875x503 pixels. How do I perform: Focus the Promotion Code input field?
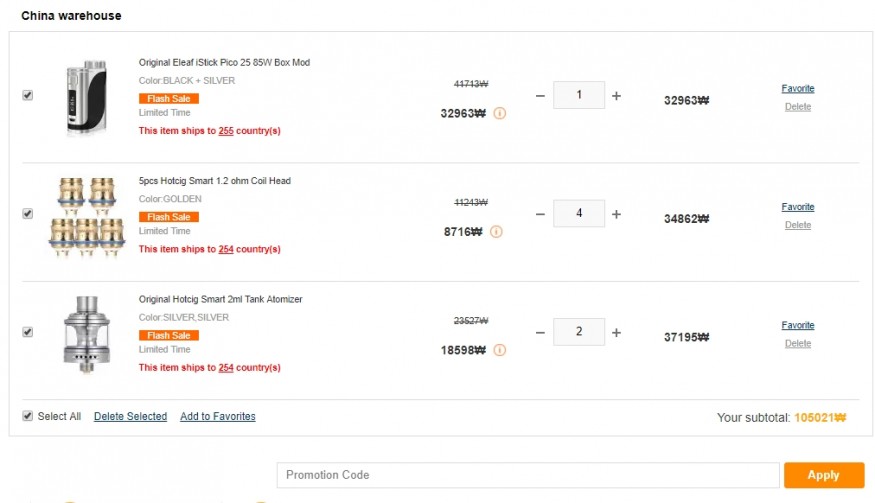point(527,475)
